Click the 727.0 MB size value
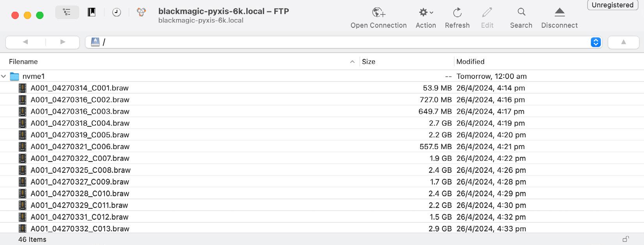The height and width of the screenshot is (245, 644). click(436, 100)
